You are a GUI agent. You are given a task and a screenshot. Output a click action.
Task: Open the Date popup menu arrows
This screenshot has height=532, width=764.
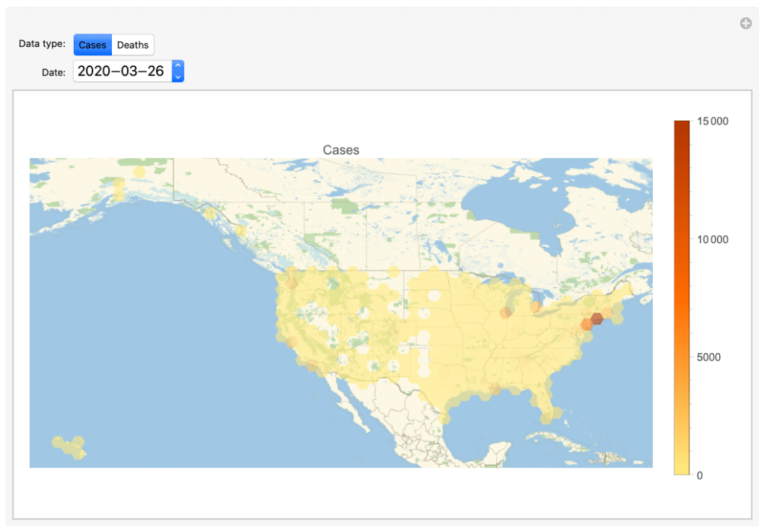tap(178, 71)
